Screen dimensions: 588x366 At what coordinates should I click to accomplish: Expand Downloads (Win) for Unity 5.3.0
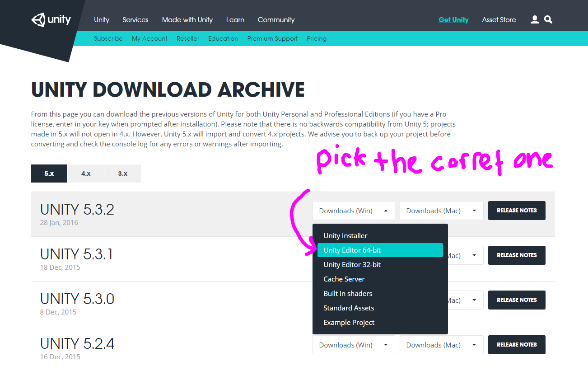[354, 300]
